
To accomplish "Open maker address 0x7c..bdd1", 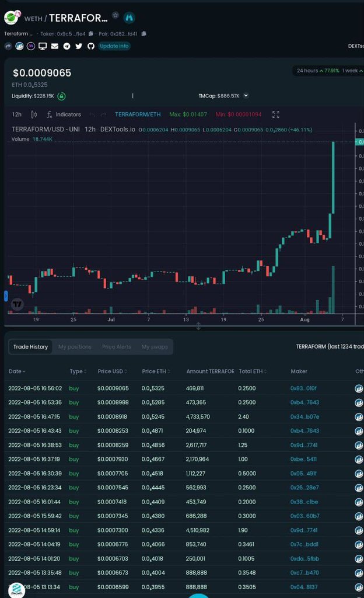I will point(304,545).
